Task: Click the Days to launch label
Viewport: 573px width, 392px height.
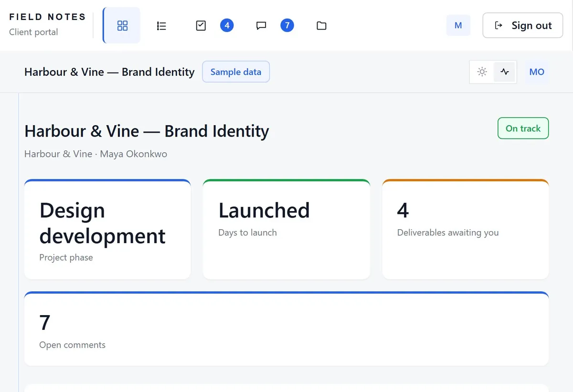Action: click(x=247, y=233)
